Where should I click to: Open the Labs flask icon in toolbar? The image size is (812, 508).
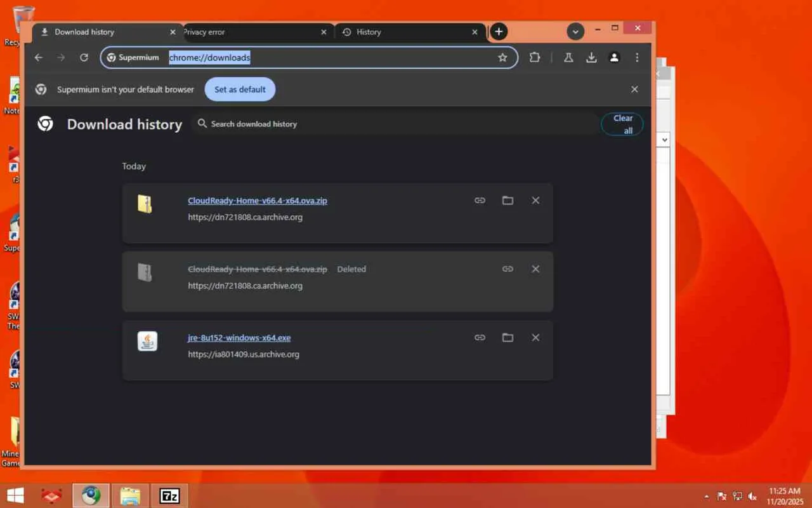(x=568, y=58)
